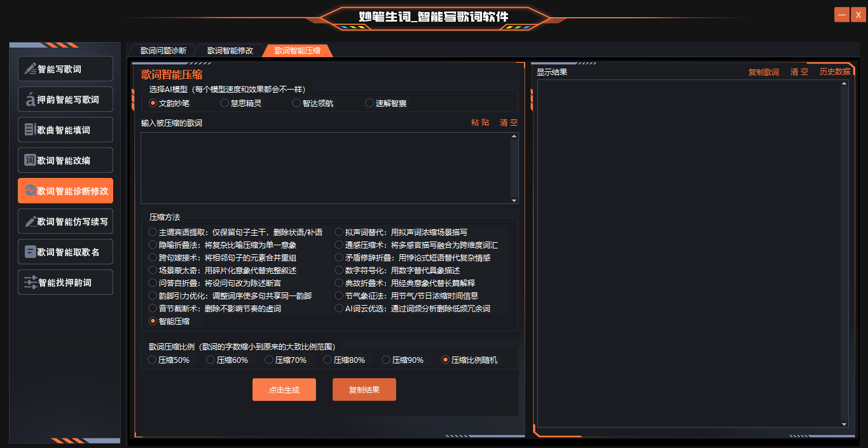This screenshot has height=448, width=868.
Task: Open 押韵智能写歌词 from the sidebar
Action: (x=65, y=99)
